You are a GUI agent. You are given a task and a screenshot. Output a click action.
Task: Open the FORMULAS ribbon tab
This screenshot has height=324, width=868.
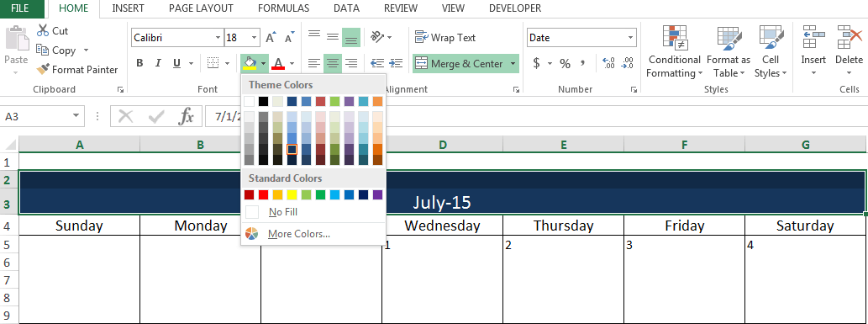(x=283, y=8)
